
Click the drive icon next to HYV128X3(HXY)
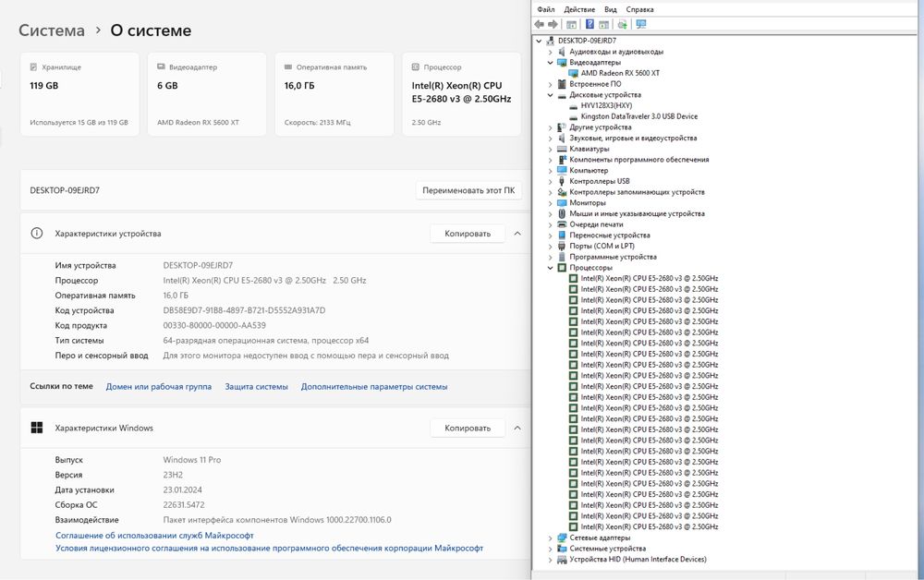[574, 106]
